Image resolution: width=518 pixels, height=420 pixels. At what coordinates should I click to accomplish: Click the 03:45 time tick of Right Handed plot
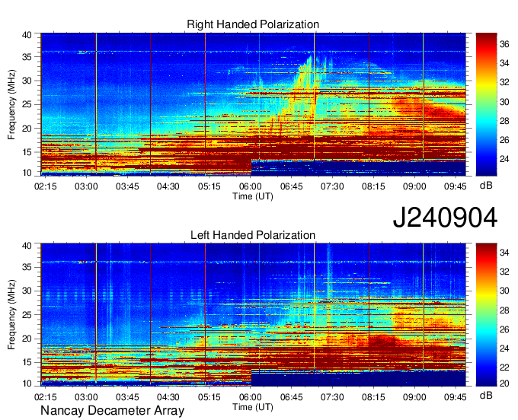point(127,186)
